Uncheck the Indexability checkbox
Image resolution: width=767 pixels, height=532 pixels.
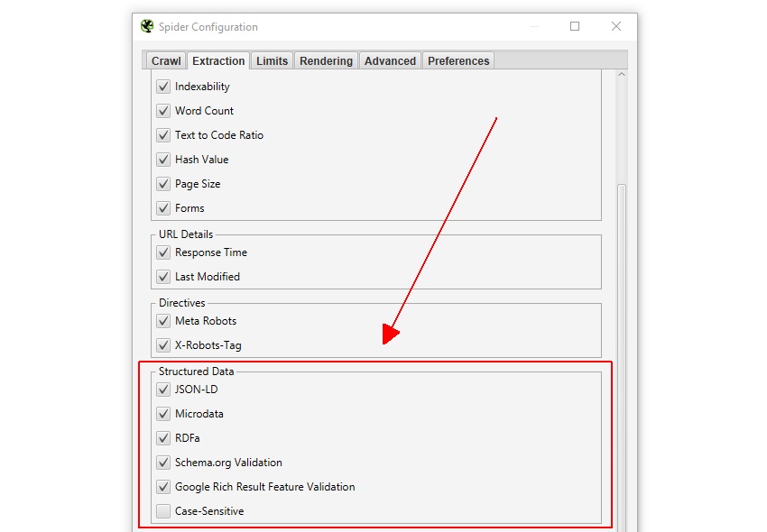coord(163,87)
